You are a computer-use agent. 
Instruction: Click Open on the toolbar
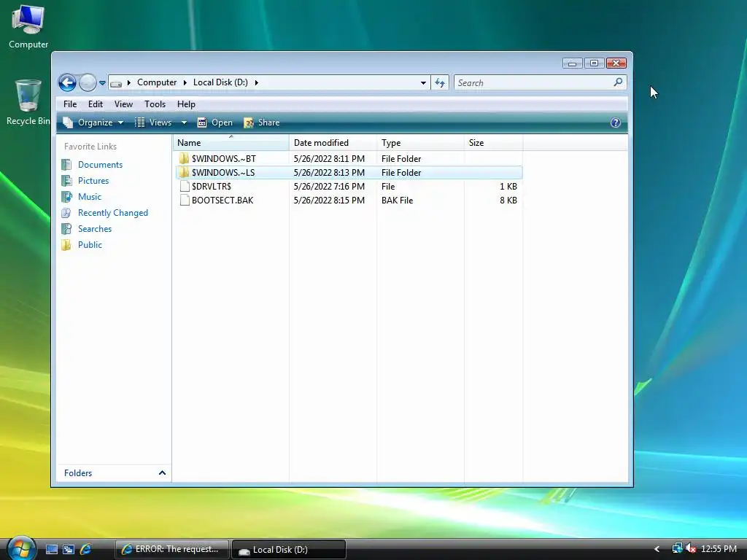tap(215, 122)
